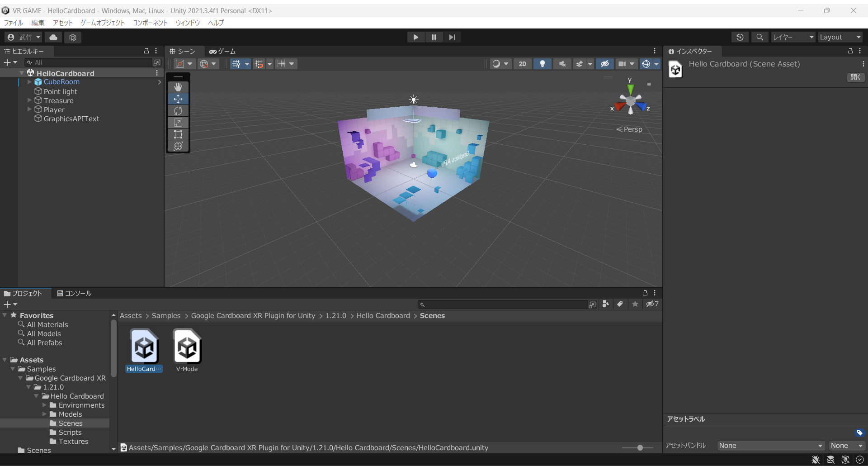The height and width of the screenshot is (466, 868).
Task: Open the 編集 menu
Action: pyautogui.click(x=38, y=23)
